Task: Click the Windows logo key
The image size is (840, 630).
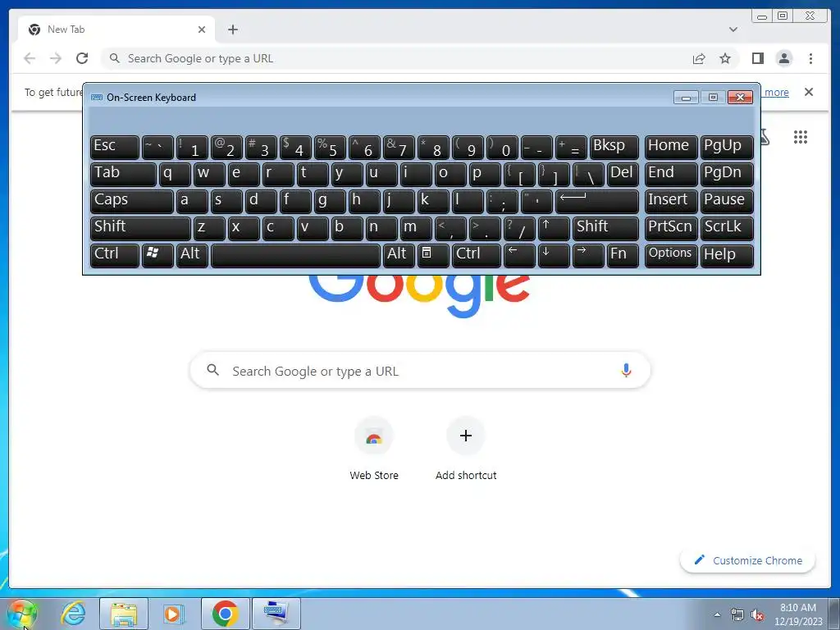Action: click(157, 255)
